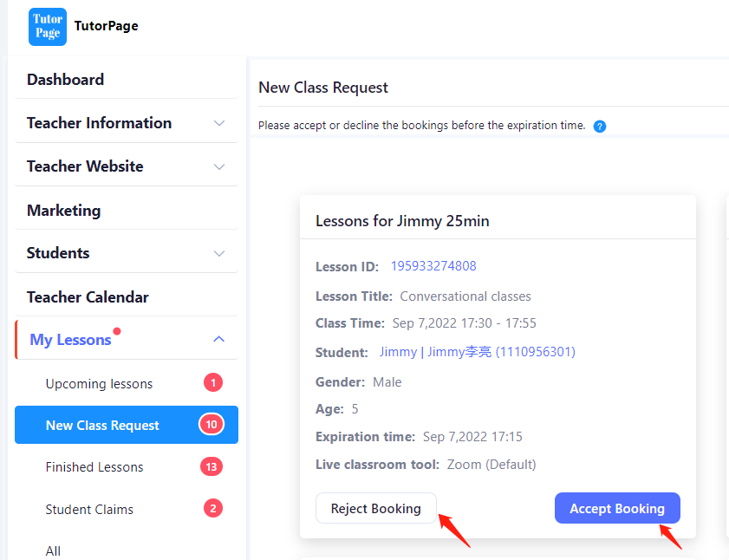Click the blue help question mark icon
Viewport: 729px width, 560px height.
[600, 126]
